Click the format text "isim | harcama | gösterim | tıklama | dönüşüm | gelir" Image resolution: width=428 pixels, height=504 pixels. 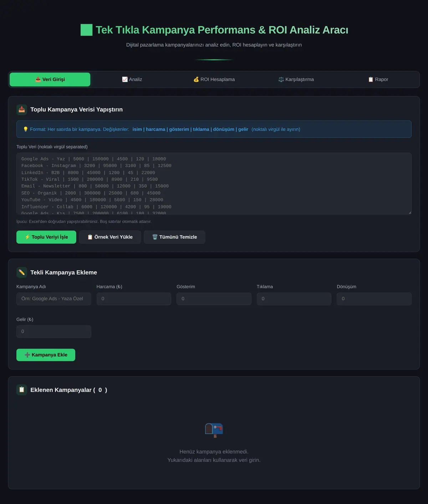[190, 129]
